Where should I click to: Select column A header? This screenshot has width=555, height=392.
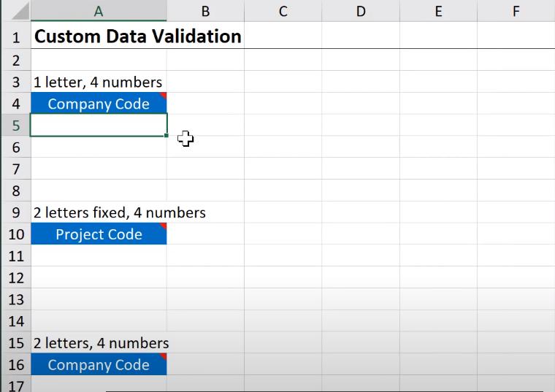click(99, 11)
